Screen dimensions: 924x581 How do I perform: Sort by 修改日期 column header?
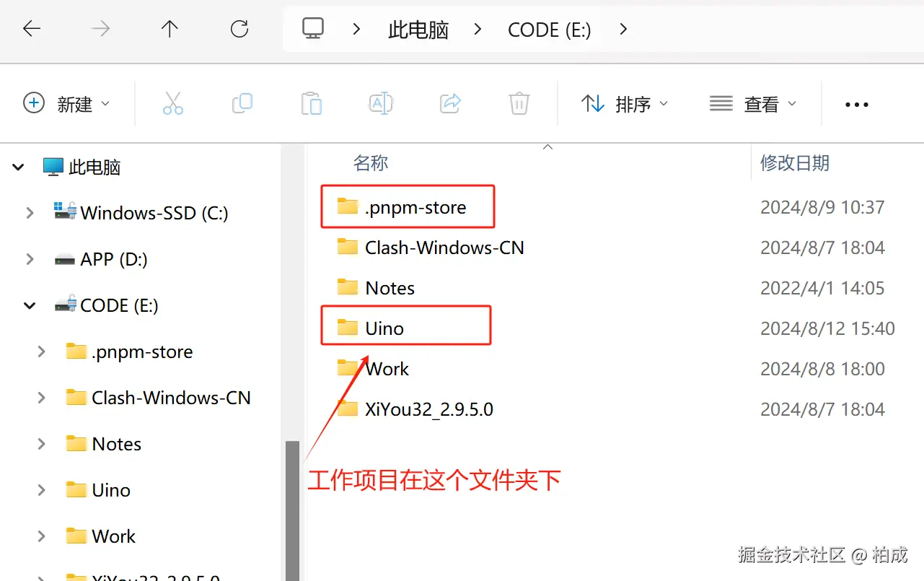click(795, 163)
